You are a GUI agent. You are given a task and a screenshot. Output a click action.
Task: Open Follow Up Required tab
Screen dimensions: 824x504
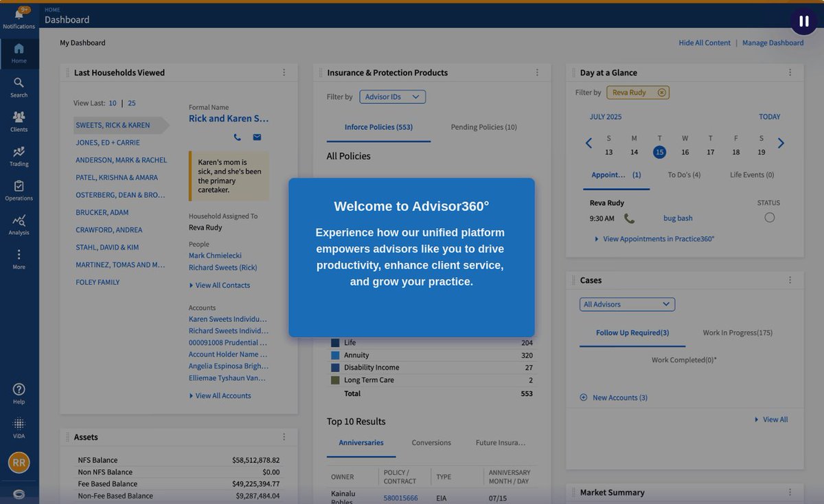pyautogui.click(x=632, y=333)
